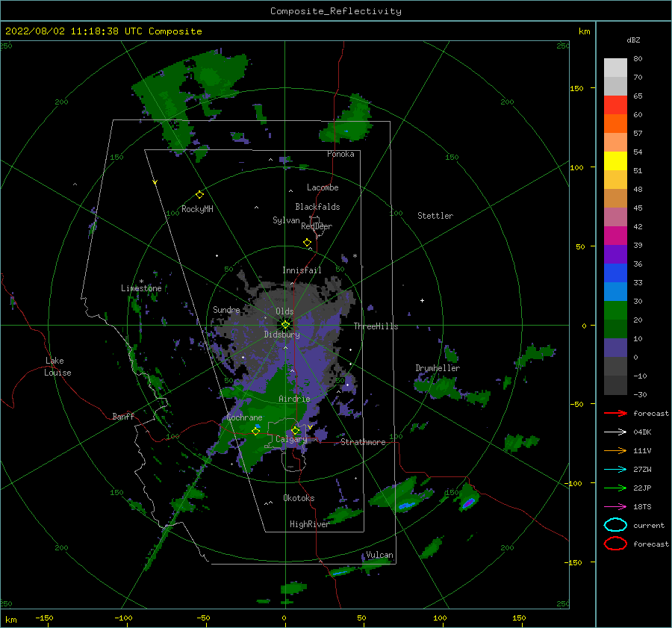Click the Sundre label
The width and height of the screenshot is (672, 628).
click(x=226, y=309)
